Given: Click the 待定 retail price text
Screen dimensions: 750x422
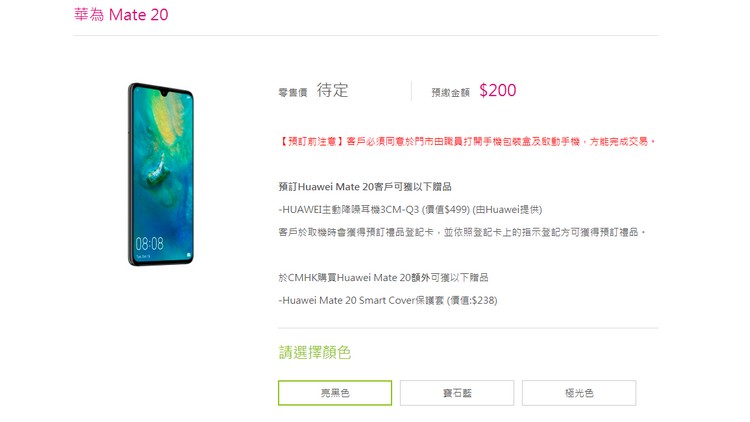Looking at the screenshot, I should point(332,90).
